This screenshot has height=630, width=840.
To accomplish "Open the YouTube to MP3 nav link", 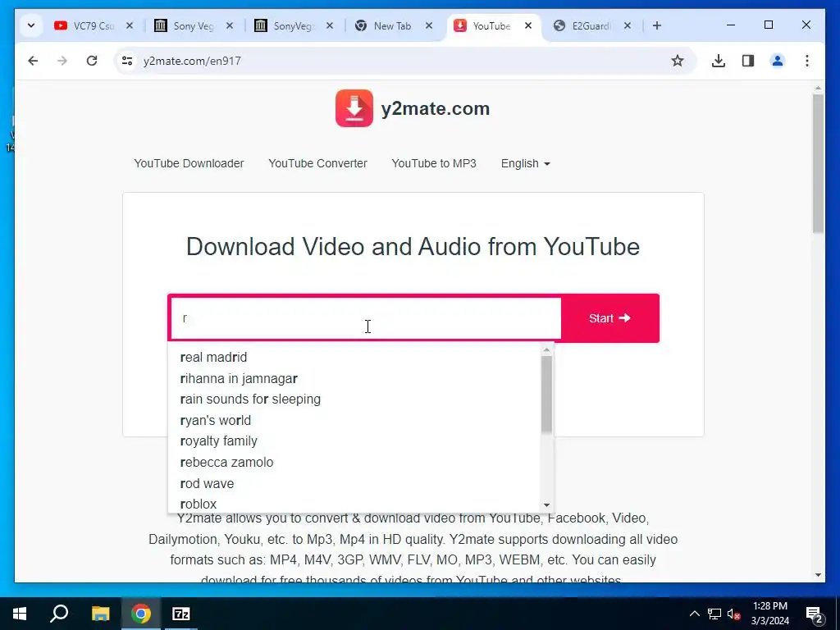I will 434,163.
